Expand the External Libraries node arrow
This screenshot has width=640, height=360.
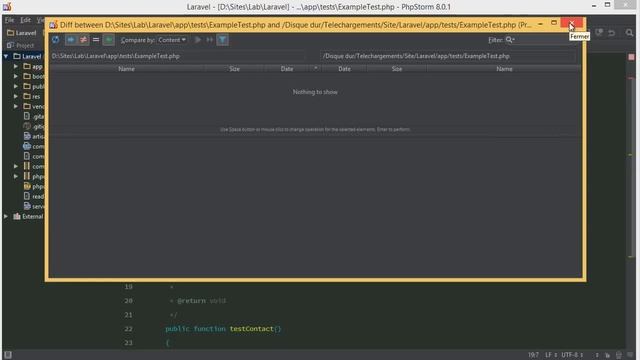tap(6, 216)
